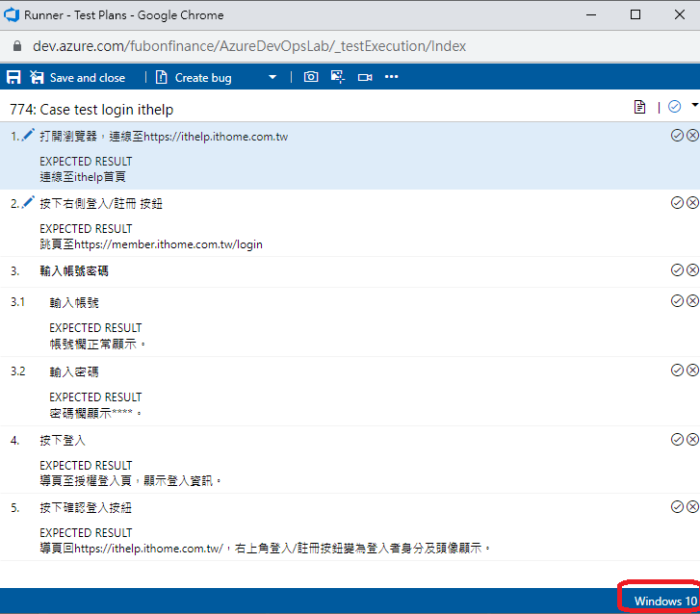This screenshot has height=614, width=700.
Task: Select step 2 text '按下右側登入/註冊 按鈕'
Action: pyautogui.click(x=101, y=204)
